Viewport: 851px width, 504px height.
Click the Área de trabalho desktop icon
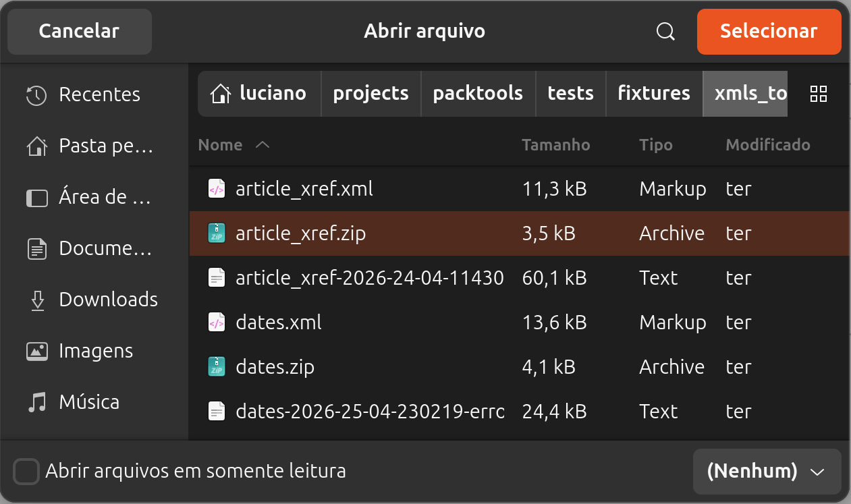pos(36,198)
